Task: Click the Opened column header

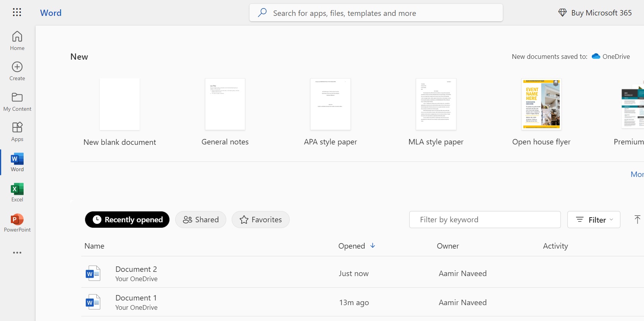Action: 352,246
